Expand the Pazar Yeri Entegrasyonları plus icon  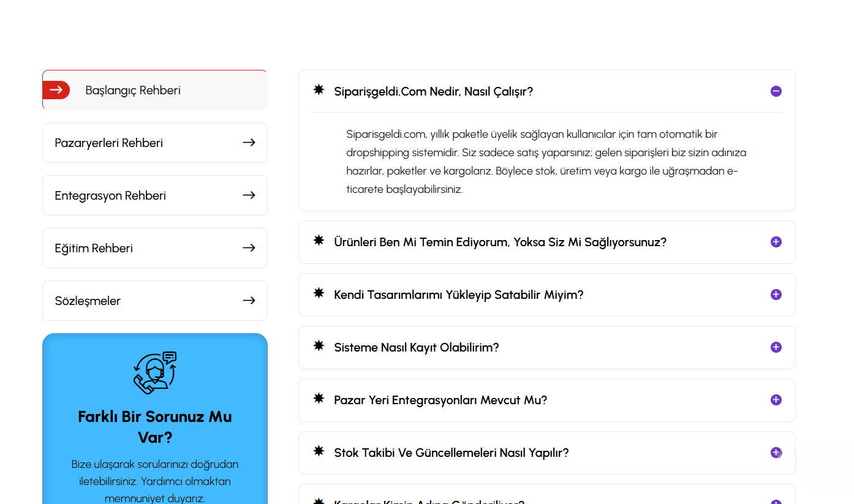[x=776, y=400]
